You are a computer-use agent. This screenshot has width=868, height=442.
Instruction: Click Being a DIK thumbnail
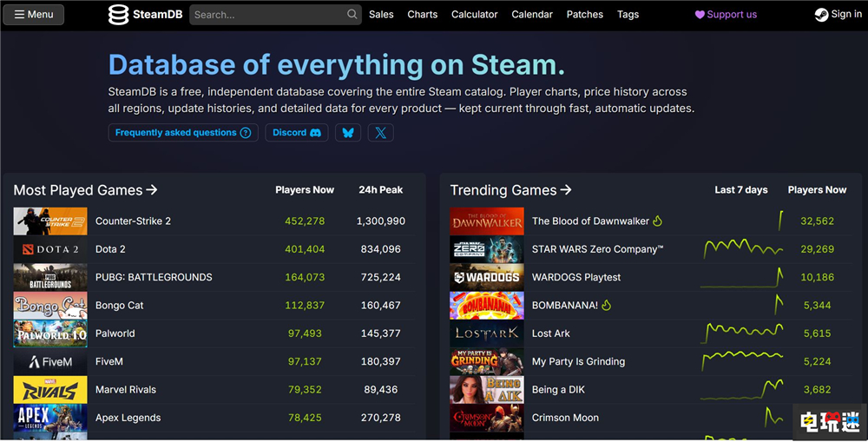tap(487, 389)
